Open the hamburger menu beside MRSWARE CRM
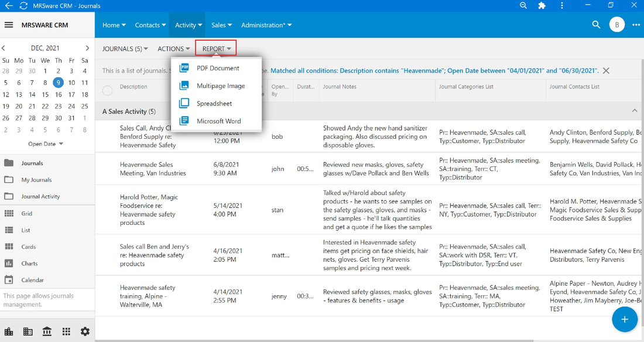The height and width of the screenshot is (342, 644). coord(9,25)
